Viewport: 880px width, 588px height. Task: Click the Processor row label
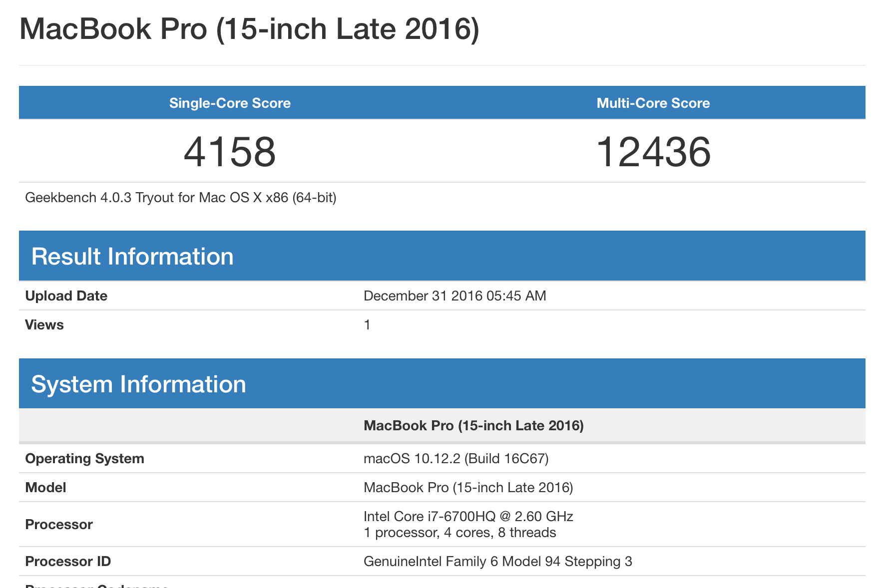tap(59, 525)
